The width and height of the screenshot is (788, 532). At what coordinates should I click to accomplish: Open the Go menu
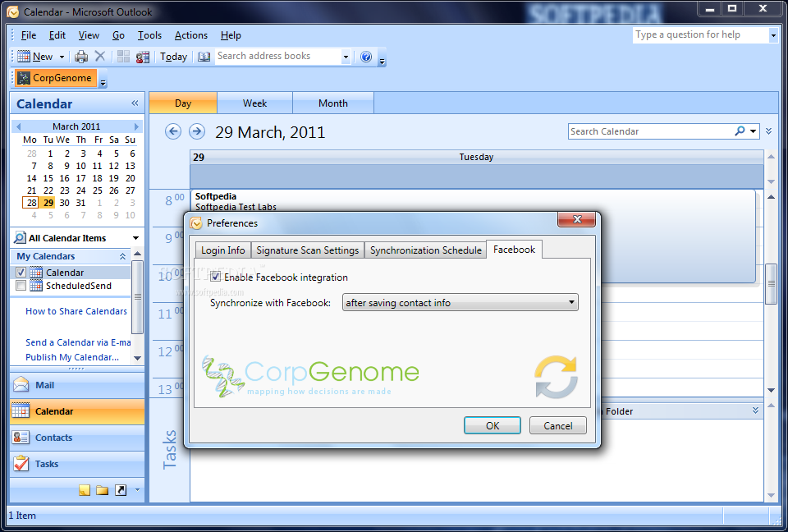click(x=118, y=35)
